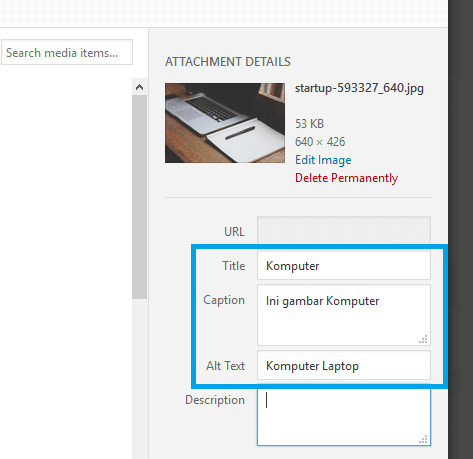This screenshot has width=473, height=459.
Task: Click the Description label
Action: (x=215, y=400)
